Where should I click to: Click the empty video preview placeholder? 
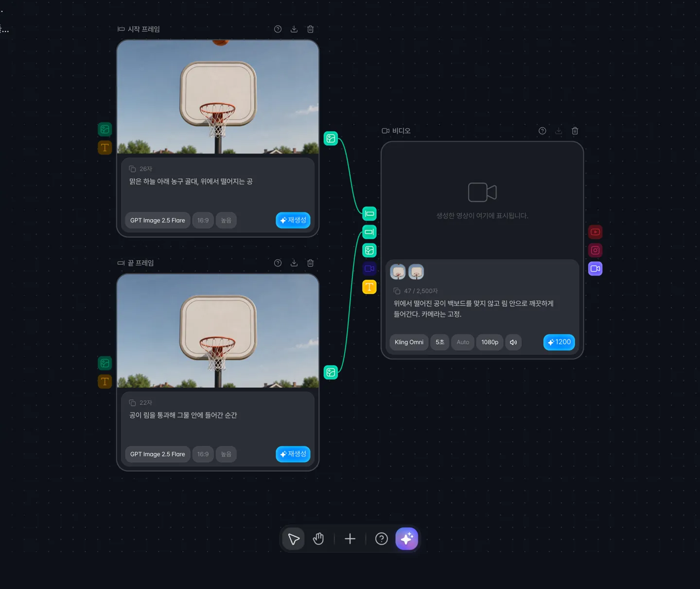click(482, 201)
